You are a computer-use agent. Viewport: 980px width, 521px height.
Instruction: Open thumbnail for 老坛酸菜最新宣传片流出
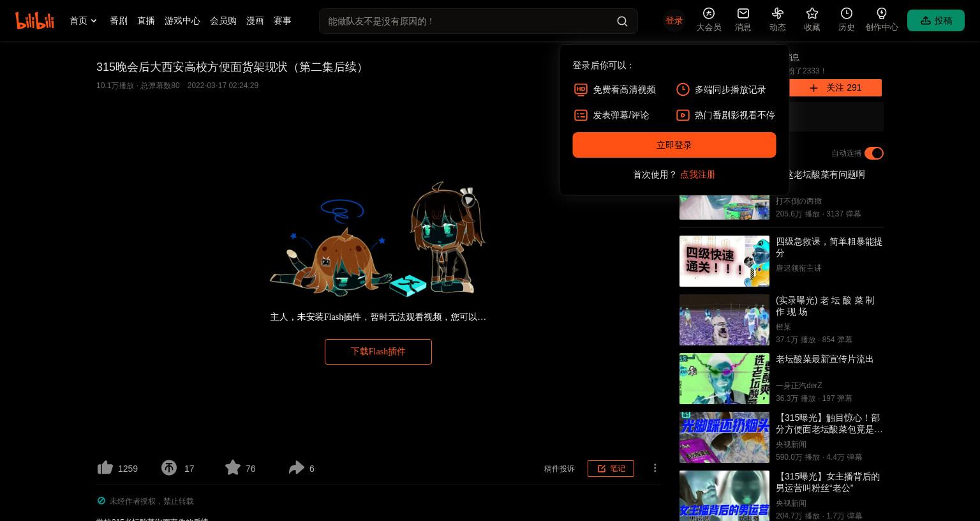pyautogui.click(x=724, y=379)
